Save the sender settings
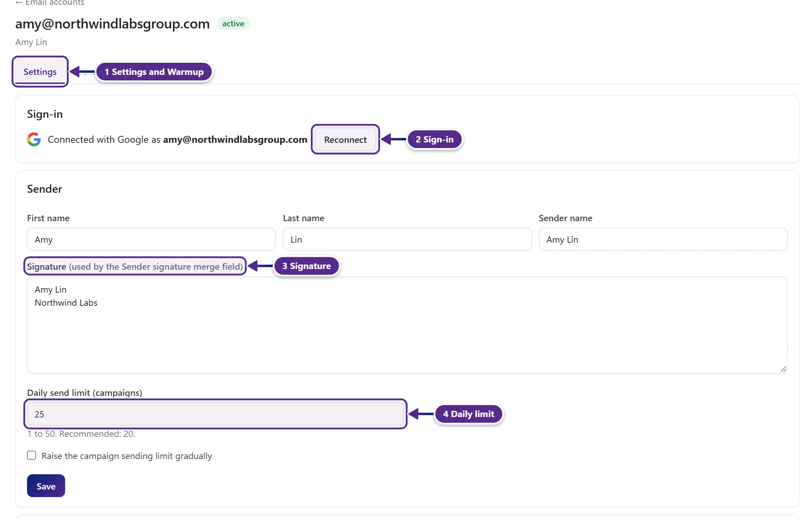The width and height of the screenshot is (812, 520). click(46, 486)
